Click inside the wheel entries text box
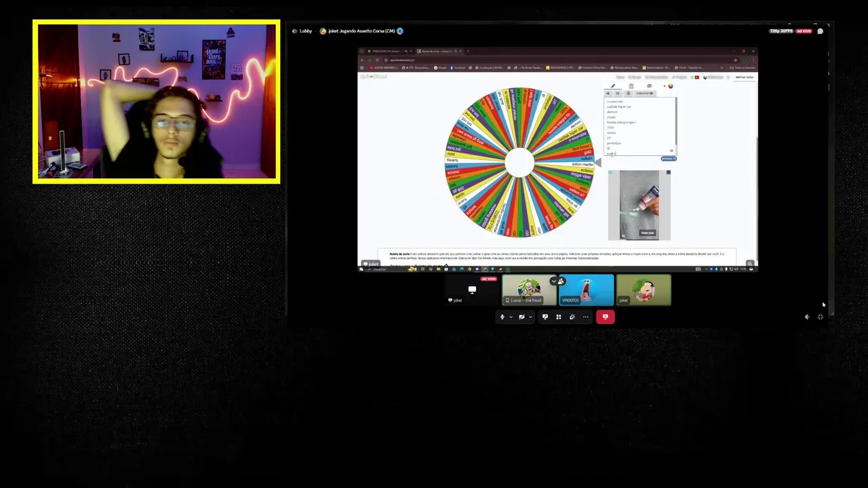Image resolution: width=868 pixels, height=488 pixels. pyautogui.click(x=640, y=126)
